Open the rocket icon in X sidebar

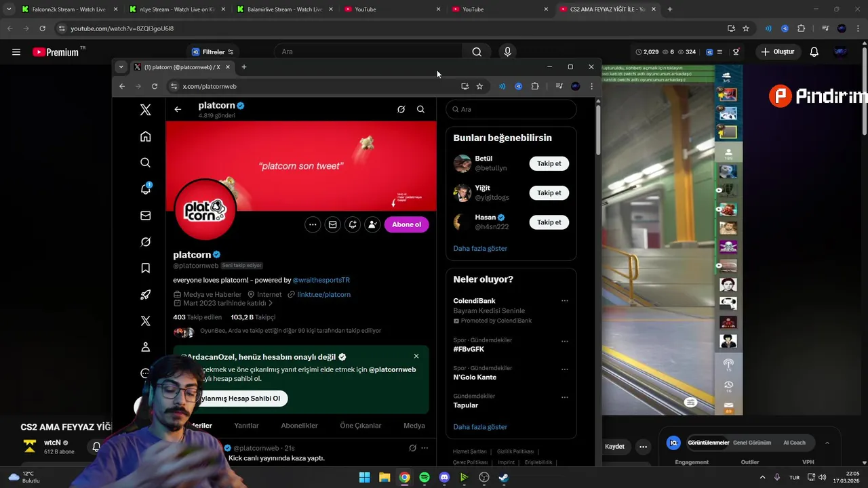[145, 295]
